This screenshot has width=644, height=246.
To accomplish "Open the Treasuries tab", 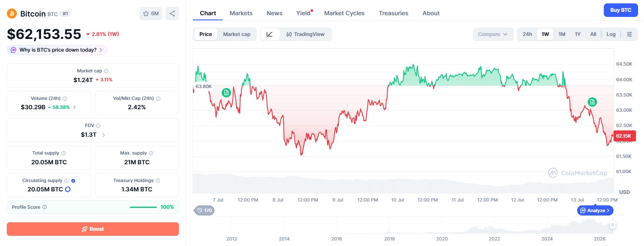I will (394, 13).
